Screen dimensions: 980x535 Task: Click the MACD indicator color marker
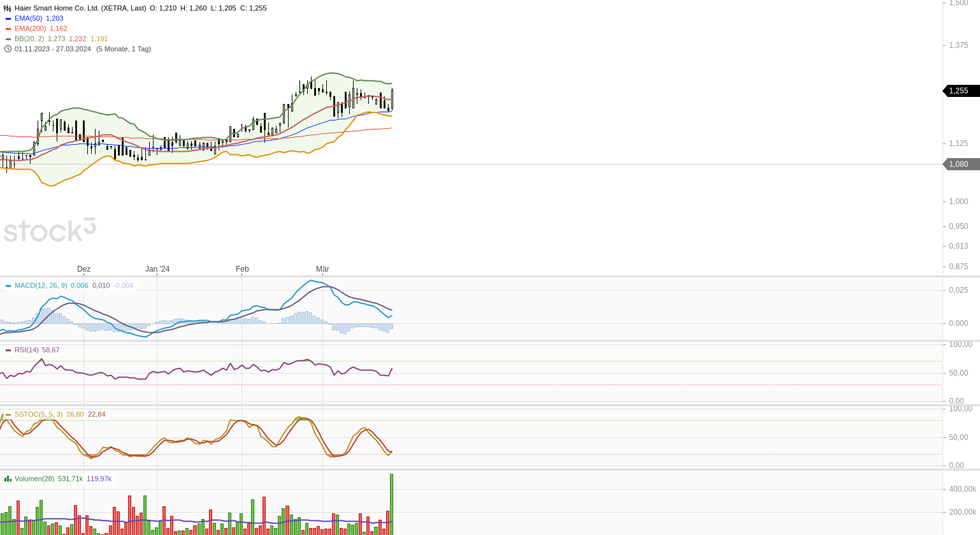(8, 286)
